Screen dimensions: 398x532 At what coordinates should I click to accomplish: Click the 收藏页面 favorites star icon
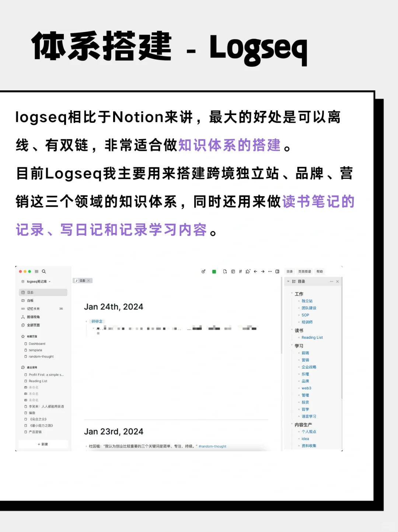click(x=23, y=336)
